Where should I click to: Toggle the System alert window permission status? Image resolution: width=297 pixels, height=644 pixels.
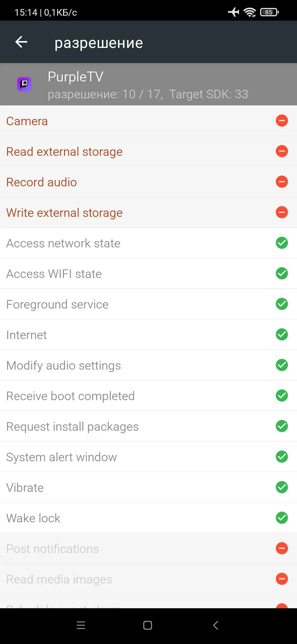coord(282,457)
